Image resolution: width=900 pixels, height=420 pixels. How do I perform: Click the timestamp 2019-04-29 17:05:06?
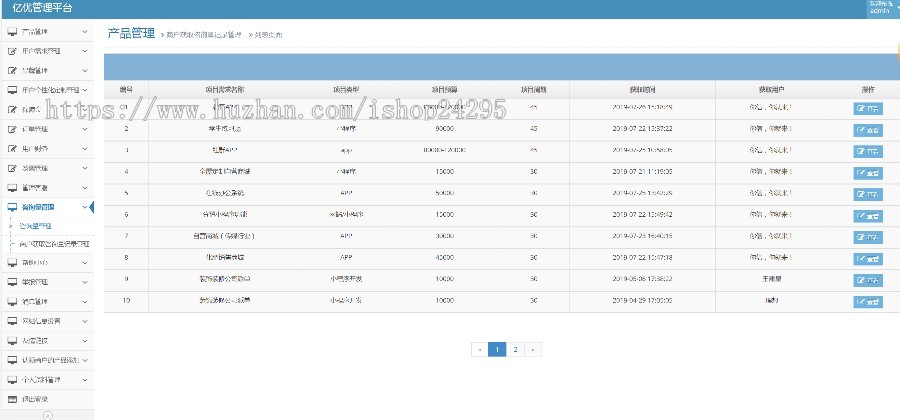coord(642,300)
